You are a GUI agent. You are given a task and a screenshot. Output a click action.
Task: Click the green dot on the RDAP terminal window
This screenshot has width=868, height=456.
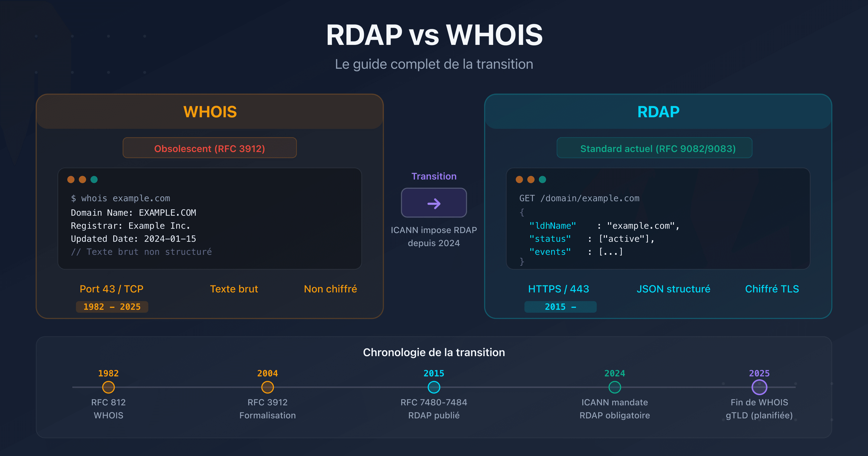click(542, 180)
